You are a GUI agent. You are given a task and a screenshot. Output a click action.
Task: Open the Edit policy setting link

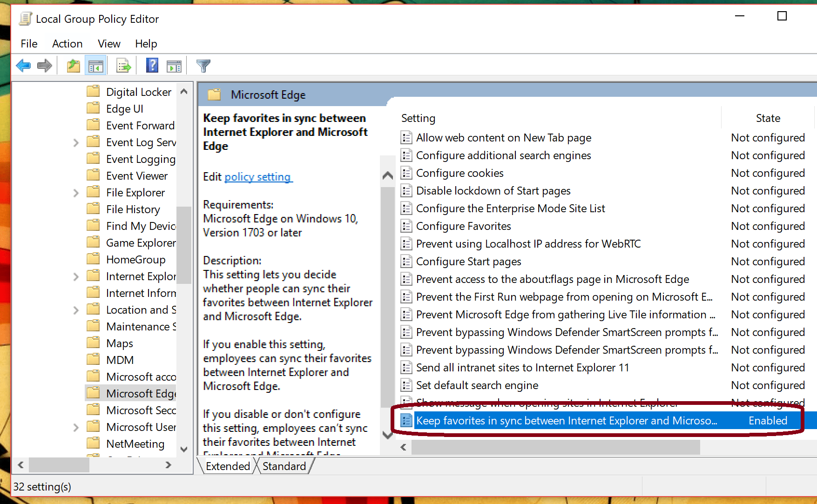tap(257, 177)
